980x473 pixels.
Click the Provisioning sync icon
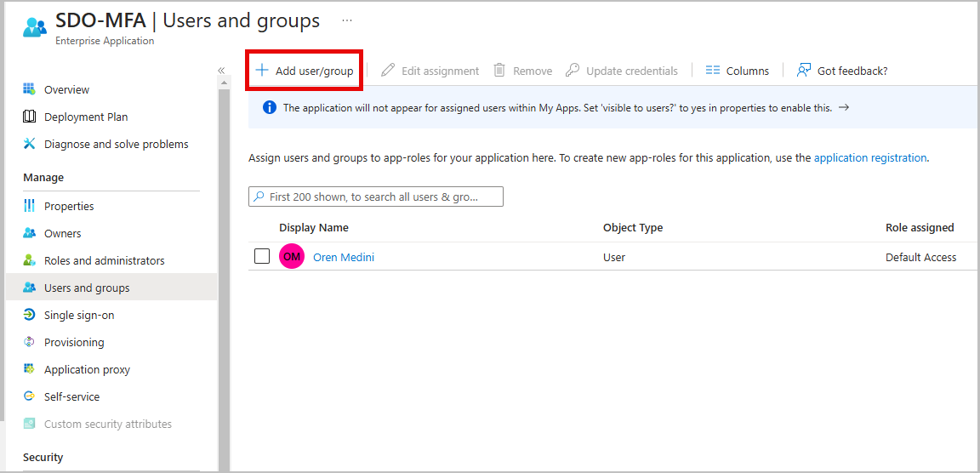[29, 342]
